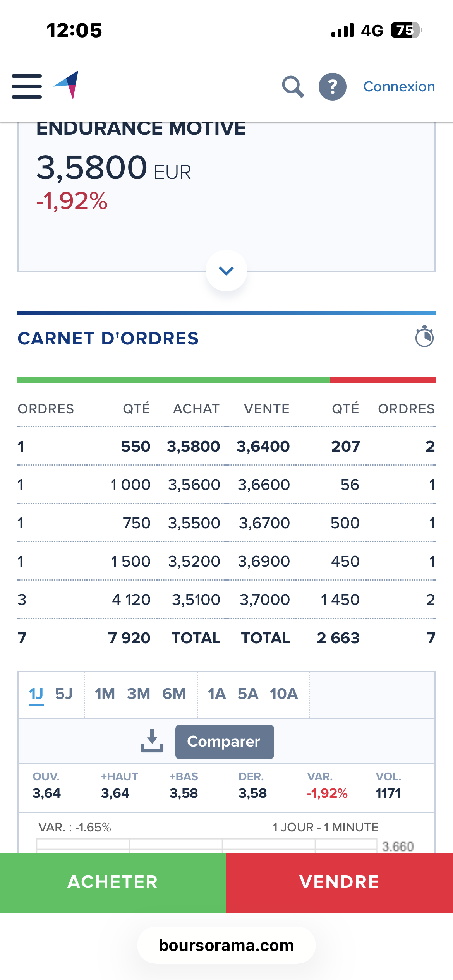Tap the green ACHETER button

(x=113, y=882)
